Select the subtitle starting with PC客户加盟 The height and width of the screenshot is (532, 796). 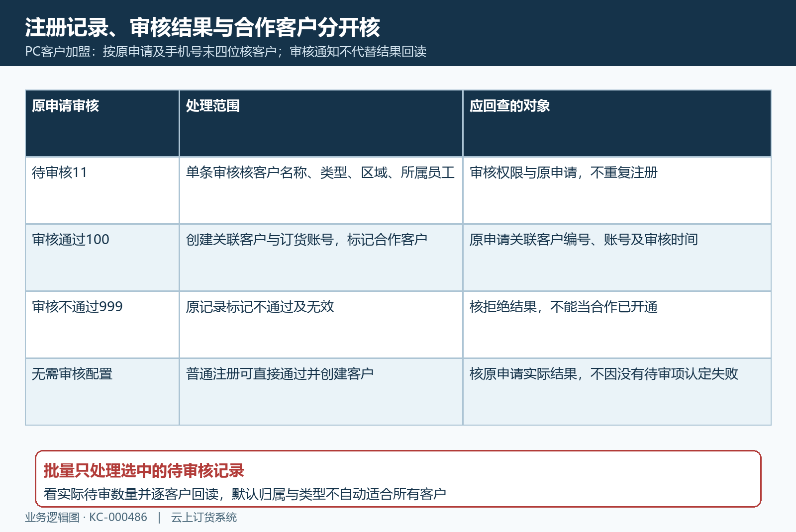[226, 52]
